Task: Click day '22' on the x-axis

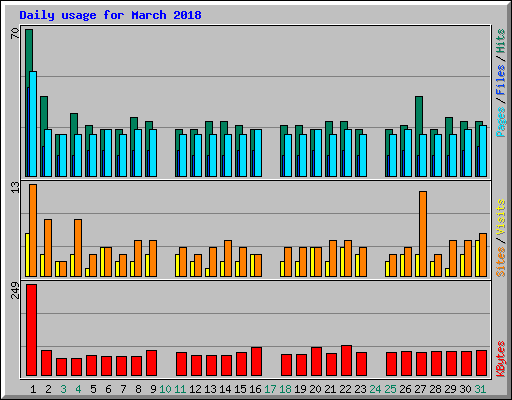Action: click(345, 389)
